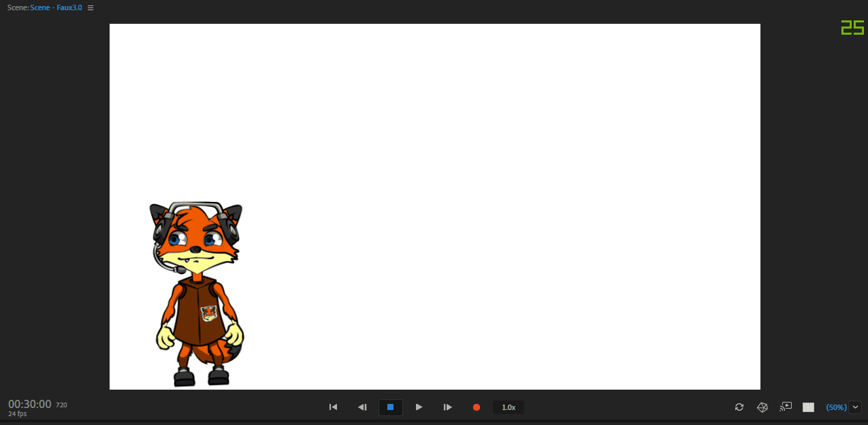Click the (50%) zoom level value
Screen dimensions: 868x425
click(x=836, y=407)
